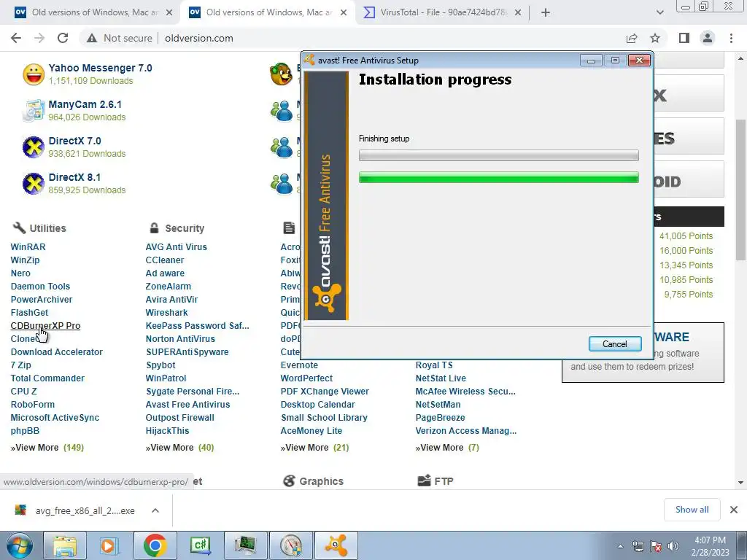This screenshot has width=747, height=560.
Task: Open Windows Start menu orb
Action: coord(20,545)
